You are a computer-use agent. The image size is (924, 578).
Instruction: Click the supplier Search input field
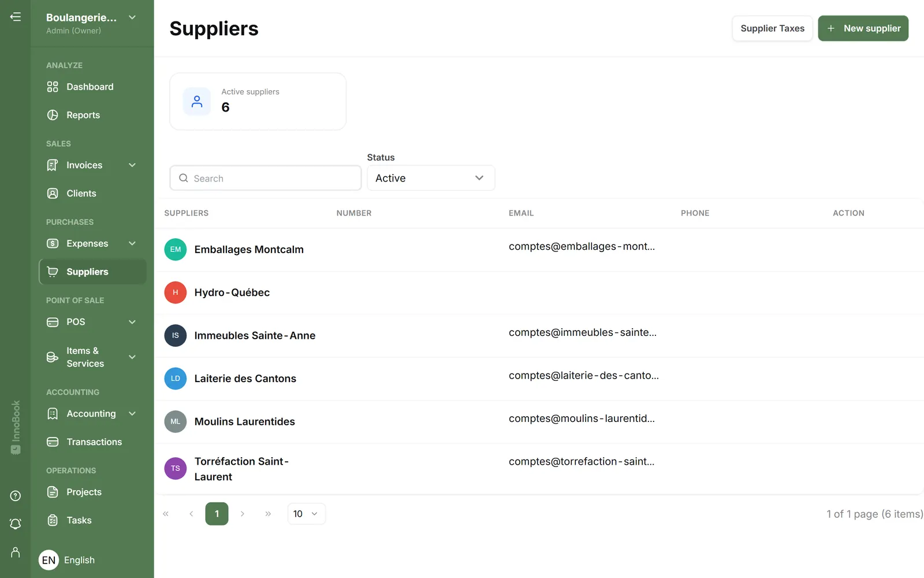click(266, 178)
